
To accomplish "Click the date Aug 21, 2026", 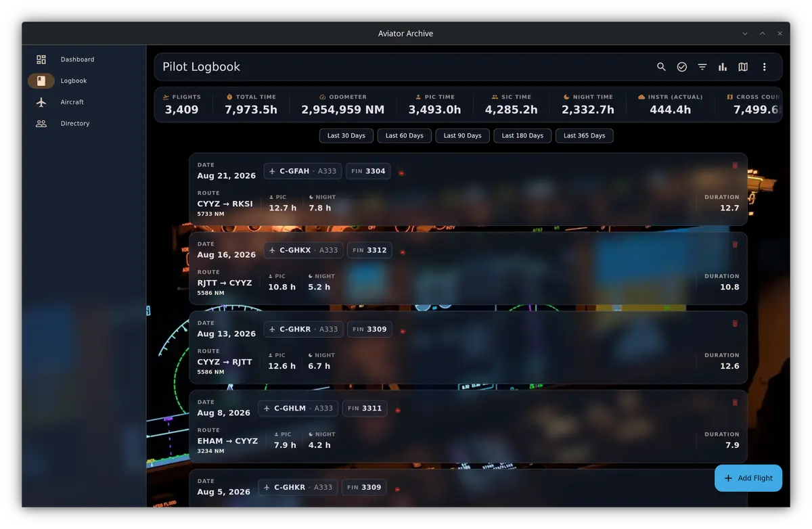I will (x=227, y=176).
